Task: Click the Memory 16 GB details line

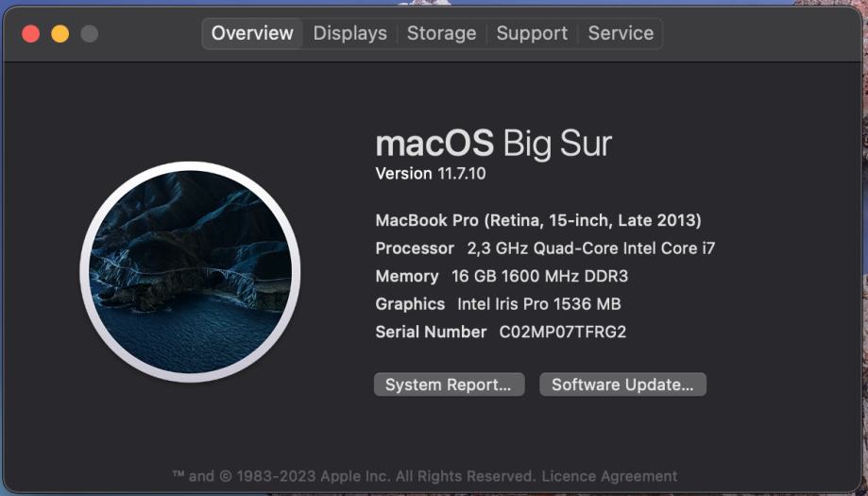Action: pyautogui.click(x=502, y=276)
